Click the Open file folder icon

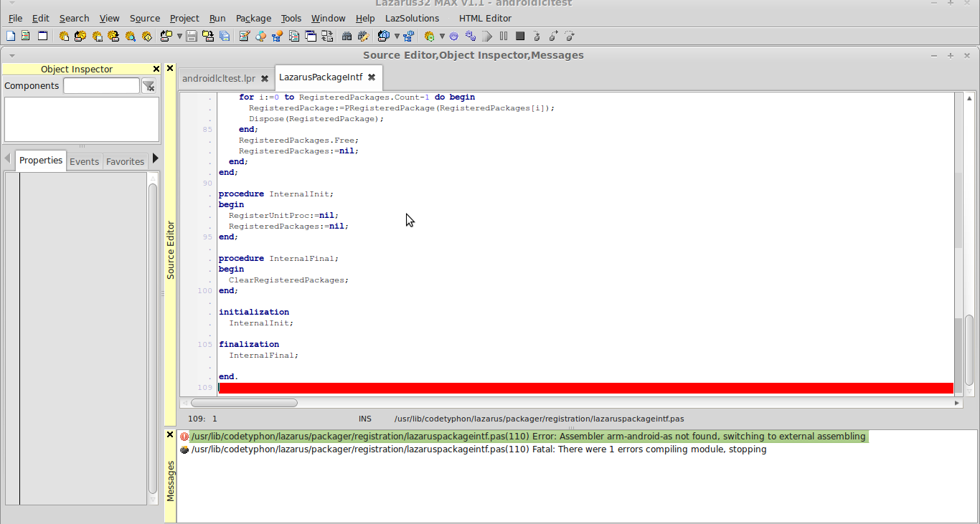click(x=166, y=36)
